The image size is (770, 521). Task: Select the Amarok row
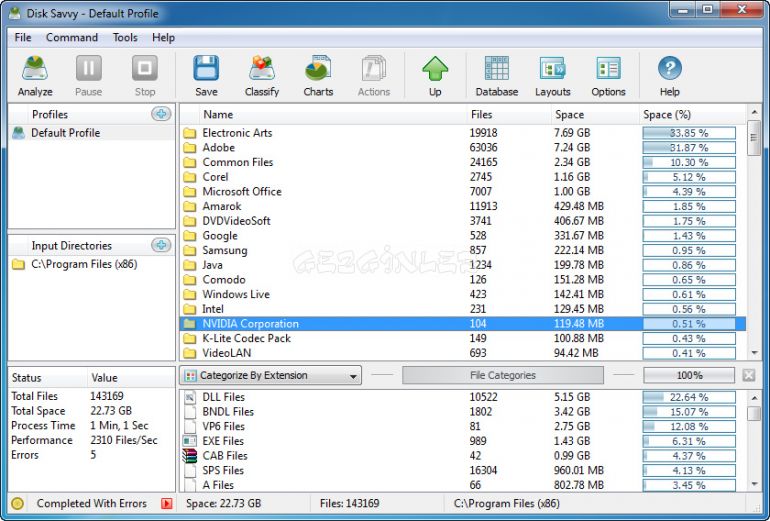tap(463, 207)
